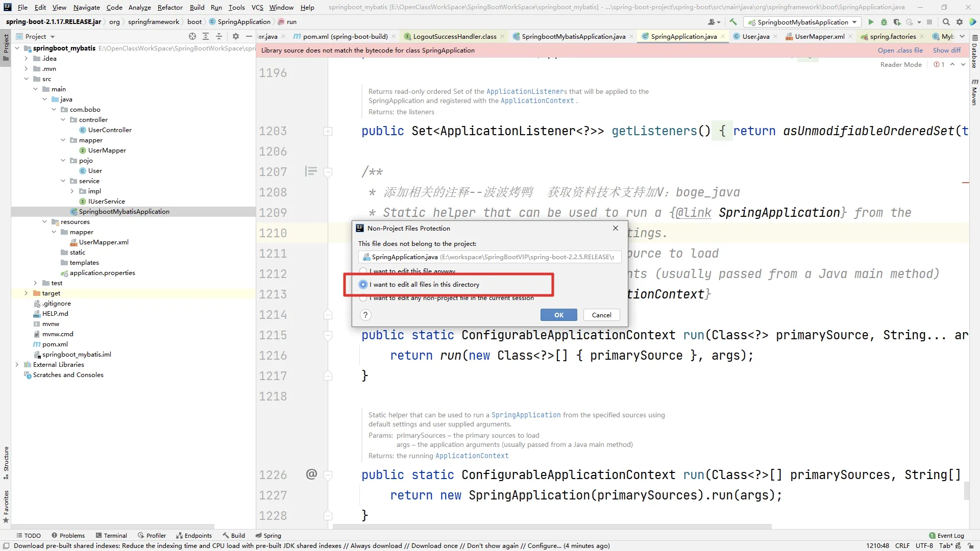The image size is (980, 551).
Task: Click the 'Open .class file' link
Action: [900, 50]
